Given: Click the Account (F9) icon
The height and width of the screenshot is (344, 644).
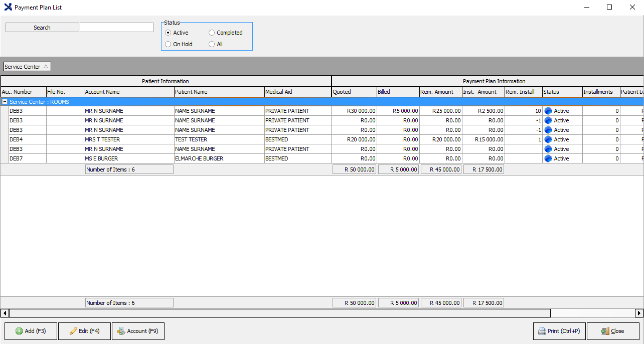Looking at the screenshot, I should point(121,331).
